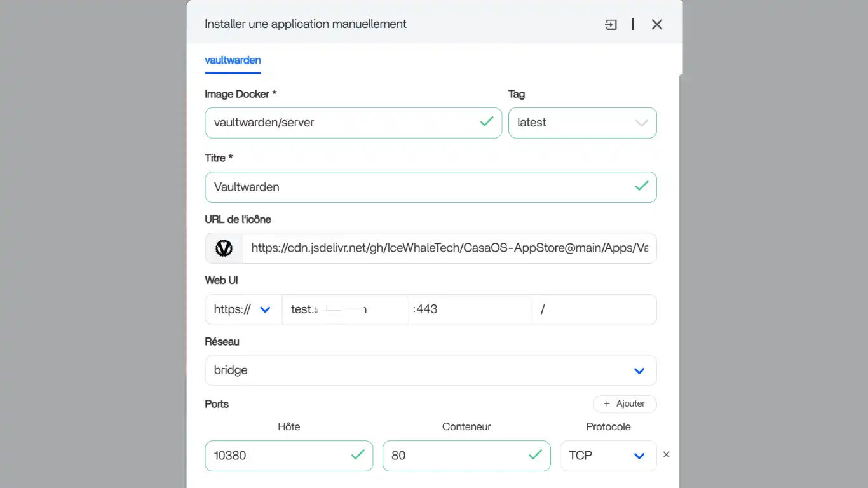Click the Web UI path field
The height and width of the screenshot is (488, 868).
[593, 309]
